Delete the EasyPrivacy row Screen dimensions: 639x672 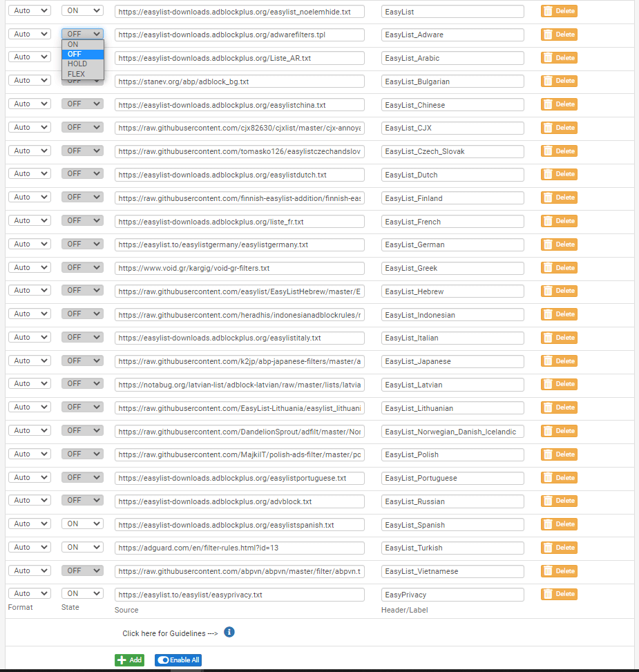point(558,594)
